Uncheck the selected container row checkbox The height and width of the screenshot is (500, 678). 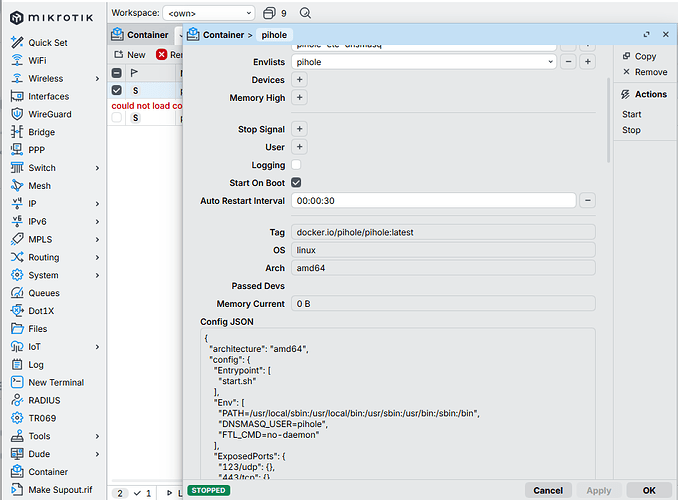[x=117, y=90]
